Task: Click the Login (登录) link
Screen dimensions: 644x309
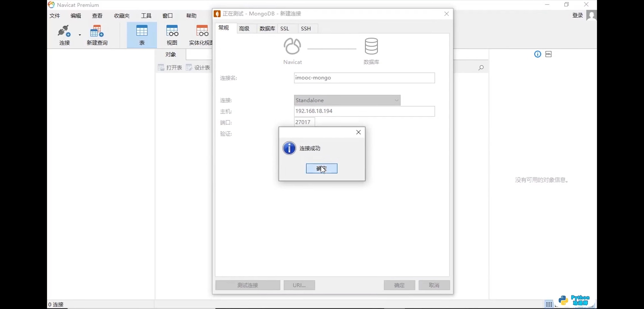Action: 578,15
